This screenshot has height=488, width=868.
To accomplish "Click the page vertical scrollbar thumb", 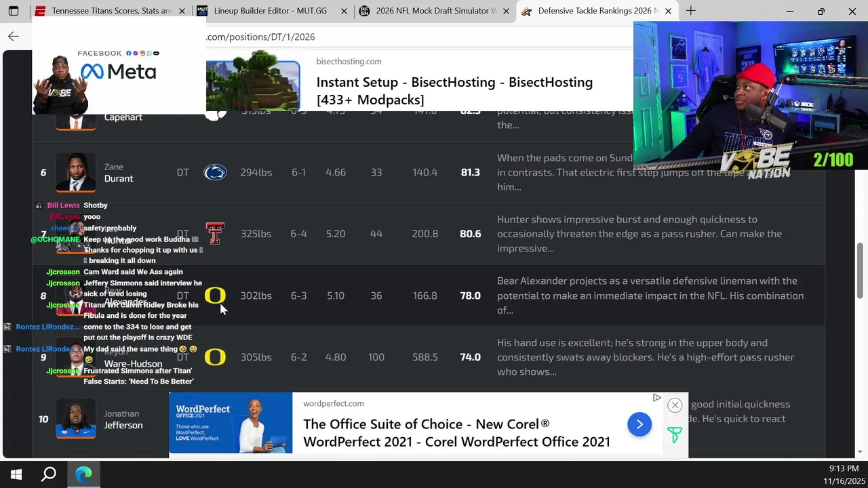I will (861, 270).
